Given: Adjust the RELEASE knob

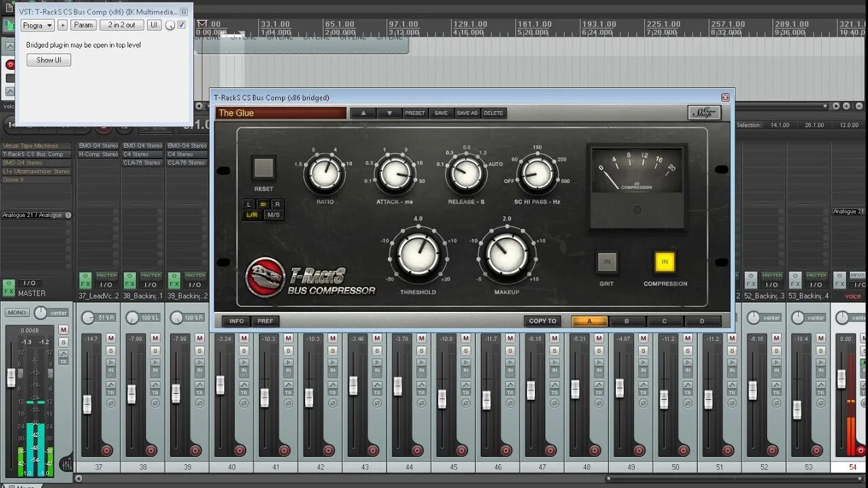Looking at the screenshot, I should [x=466, y=174].
